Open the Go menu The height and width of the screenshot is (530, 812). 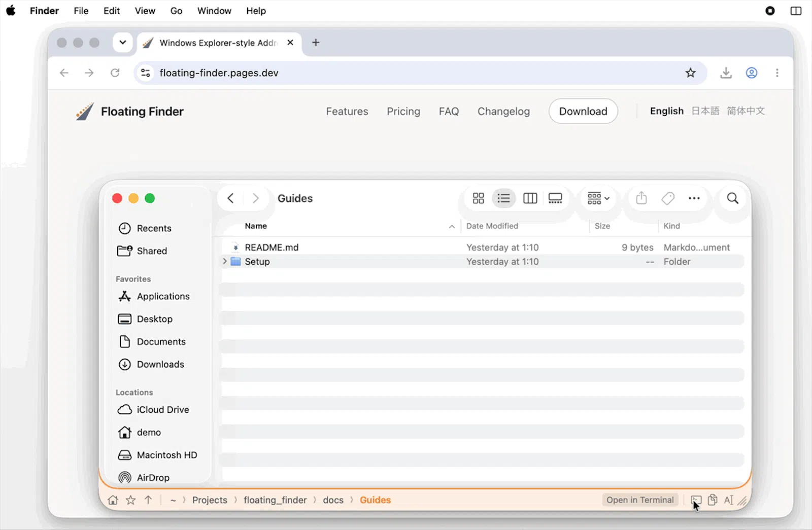pos(176,11)
